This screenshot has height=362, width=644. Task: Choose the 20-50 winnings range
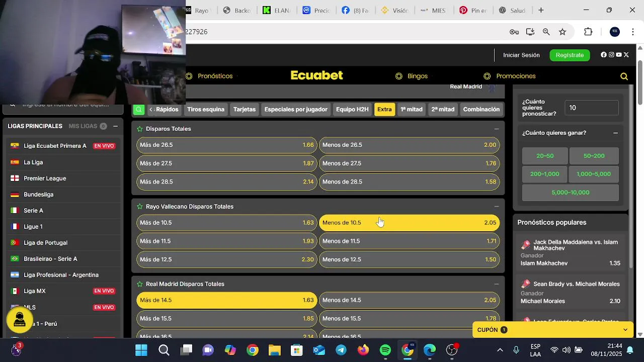(x=545, y=156)
